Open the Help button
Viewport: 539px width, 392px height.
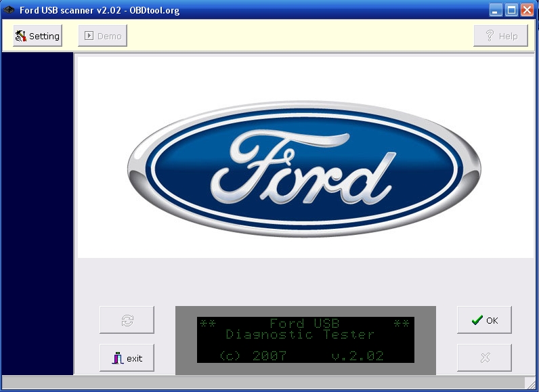coord(500,36)
